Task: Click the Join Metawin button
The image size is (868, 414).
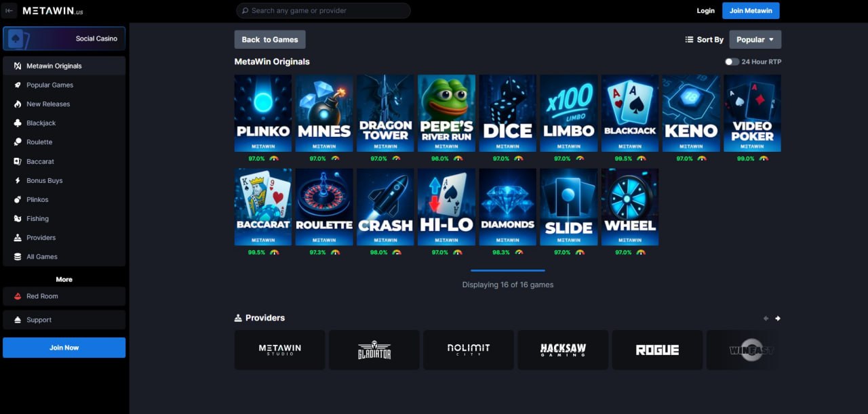Action: 751,11
